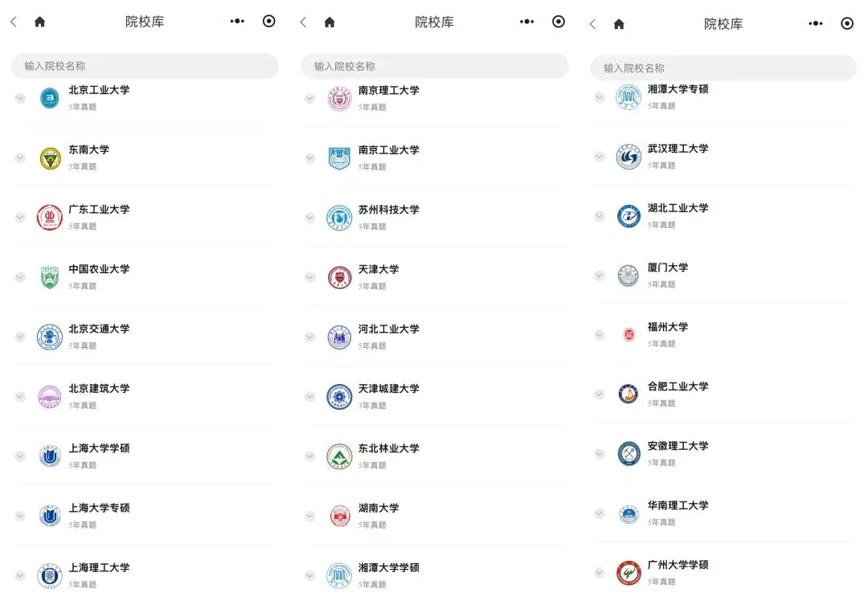Viewport: 868px width, 593px height.
Task: Expand the chevron beside 广州大学学硕
Action: pos(600,573)
